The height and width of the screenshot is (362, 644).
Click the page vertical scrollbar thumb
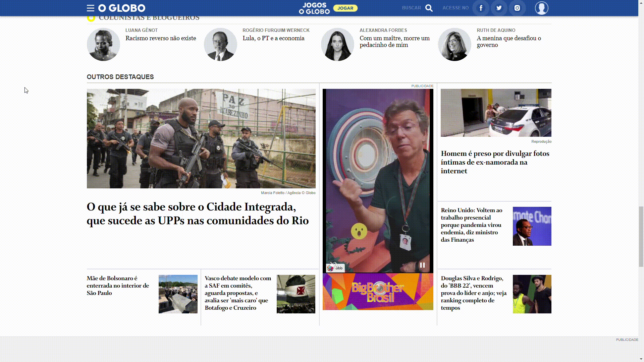click(641, 236)
